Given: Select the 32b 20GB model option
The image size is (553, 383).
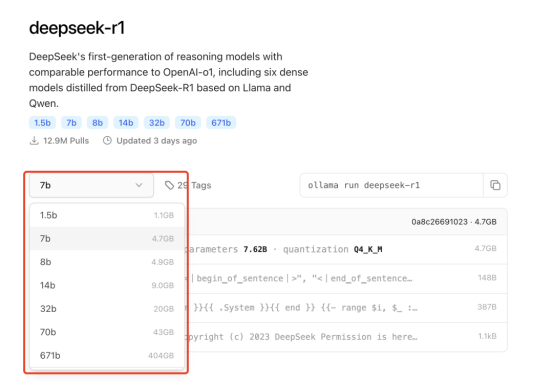Looking at the screenshot, I should [x=107, y=309].
